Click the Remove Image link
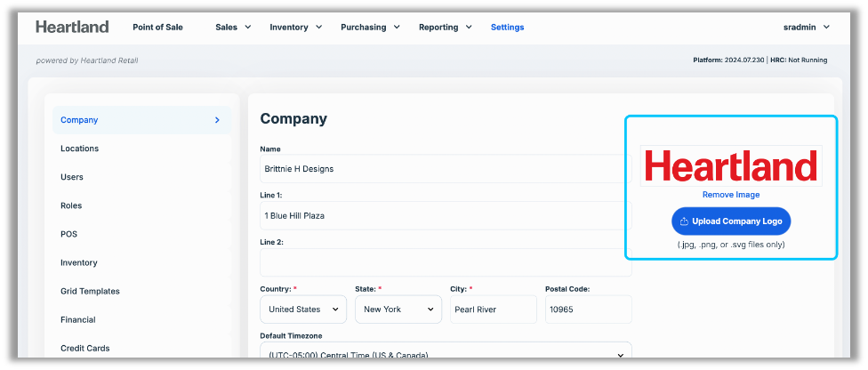The width and height of the screenshot is (868, 370). click(x=730, y=195)
